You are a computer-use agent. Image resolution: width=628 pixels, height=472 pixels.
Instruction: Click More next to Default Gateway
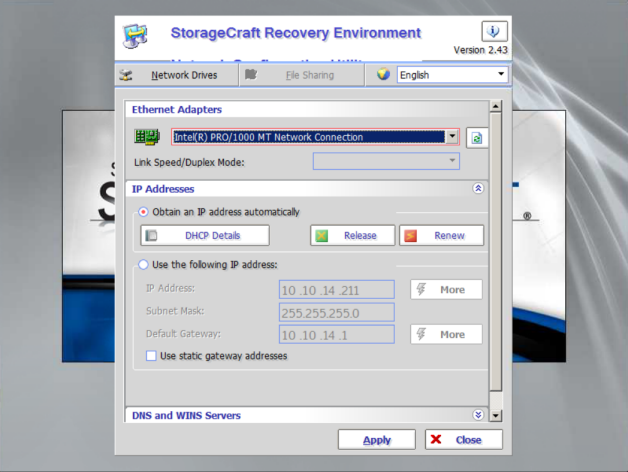446,334
